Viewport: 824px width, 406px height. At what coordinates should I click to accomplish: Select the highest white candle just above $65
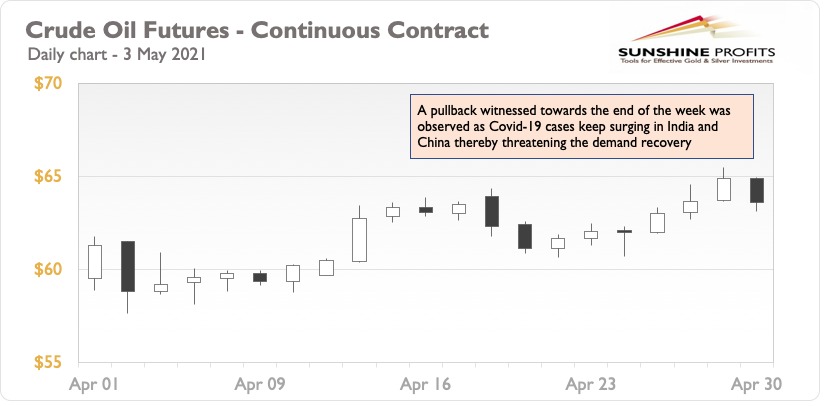[724, 189]
